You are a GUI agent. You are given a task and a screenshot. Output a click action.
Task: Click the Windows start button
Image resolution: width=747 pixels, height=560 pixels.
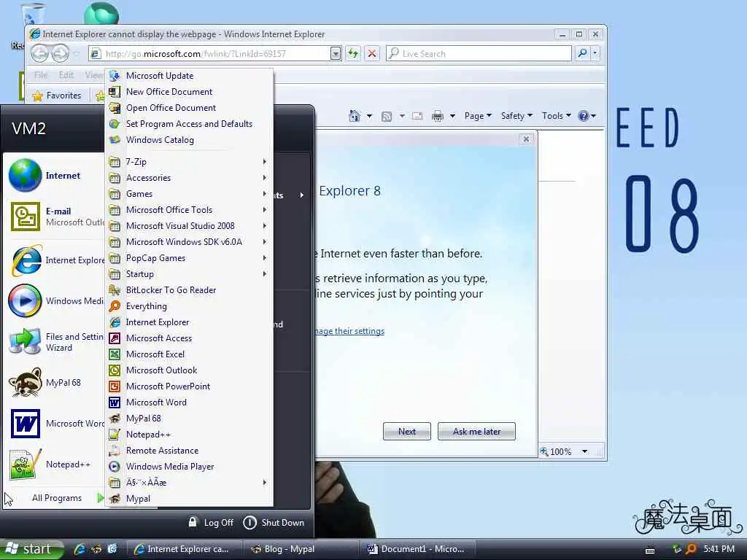(31, 549)
